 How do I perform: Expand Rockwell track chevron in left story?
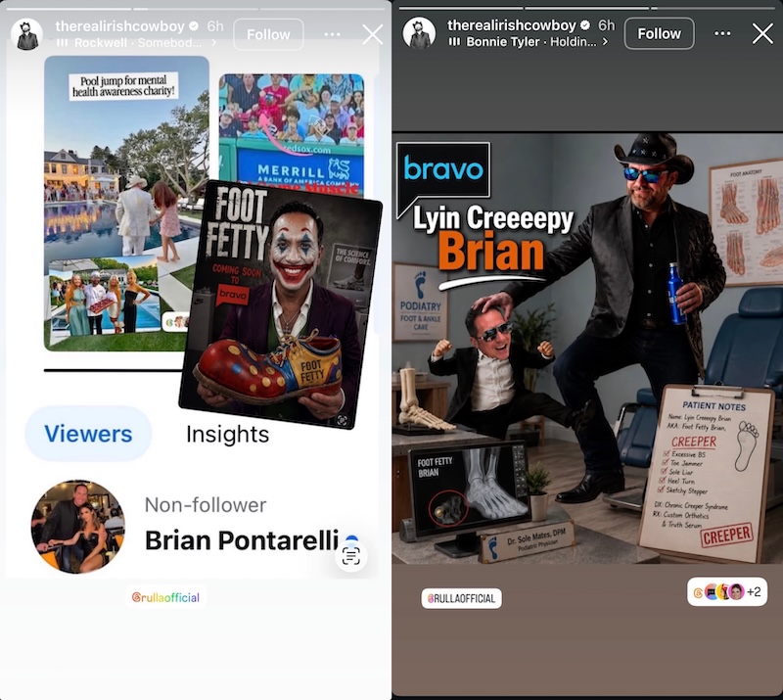pyautogui.click(x=214, y=43)
